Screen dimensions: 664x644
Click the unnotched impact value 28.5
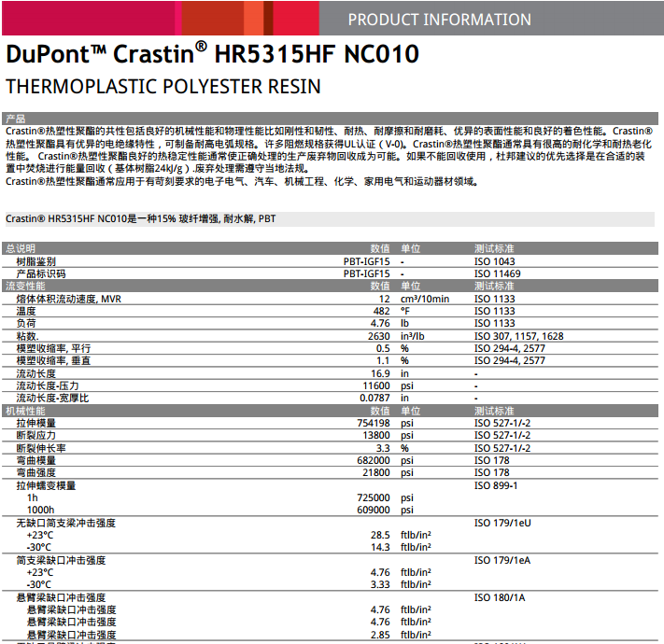click(x=380, y=535)
